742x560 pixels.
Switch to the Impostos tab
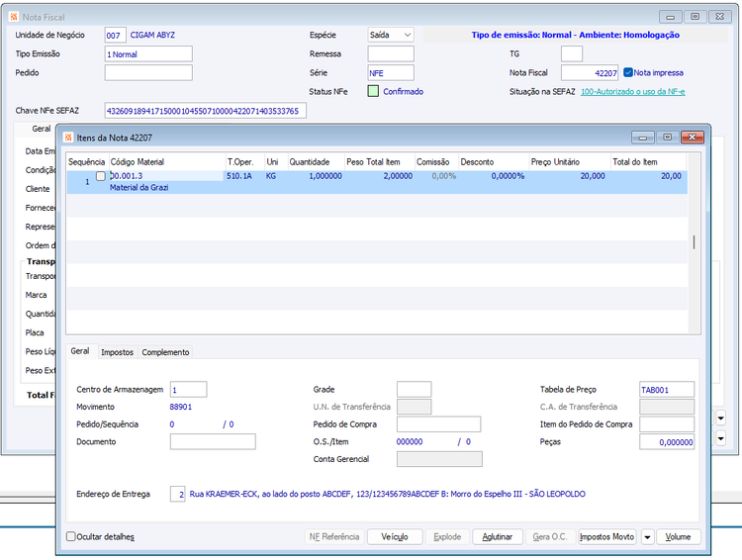tap(117, 352)
